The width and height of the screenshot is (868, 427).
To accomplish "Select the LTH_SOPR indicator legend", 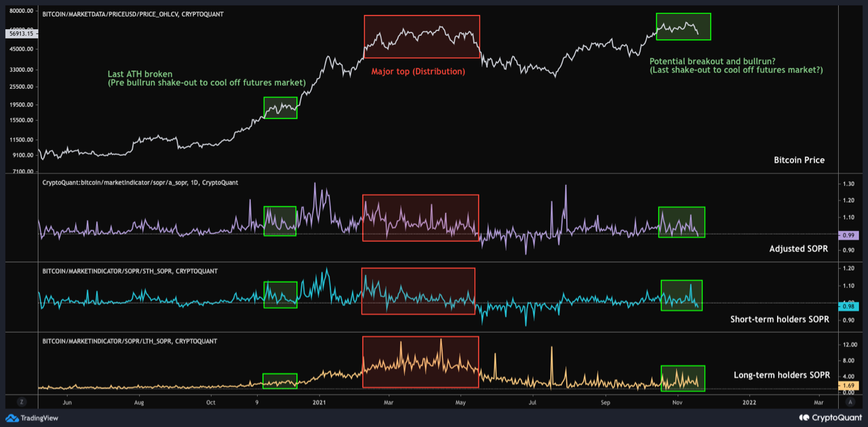I will click(x=130, y=341).
